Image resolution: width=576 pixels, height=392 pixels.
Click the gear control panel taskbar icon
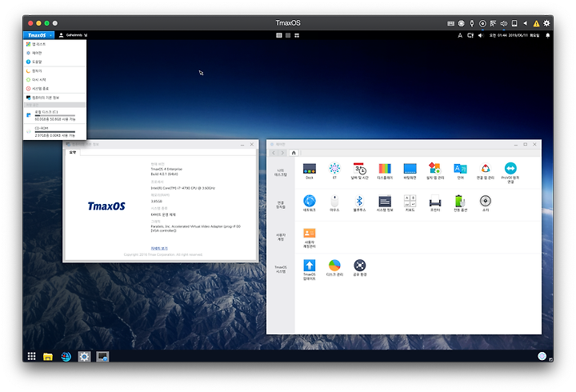coord(84,356)
